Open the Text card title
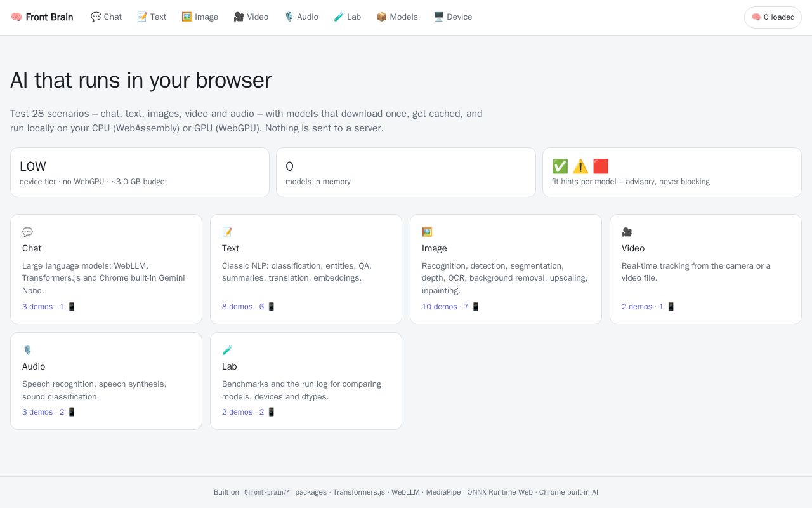The height and width of the screenshot is (508, 812). tap(230, 248)
